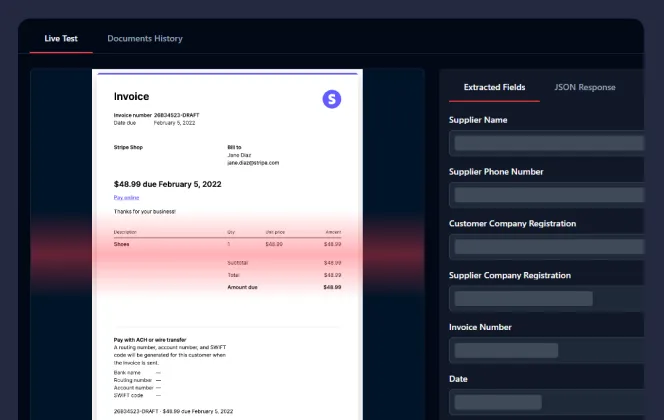Click the Thanks for your business text
The image size is (664, 420).
coord(144,211)
